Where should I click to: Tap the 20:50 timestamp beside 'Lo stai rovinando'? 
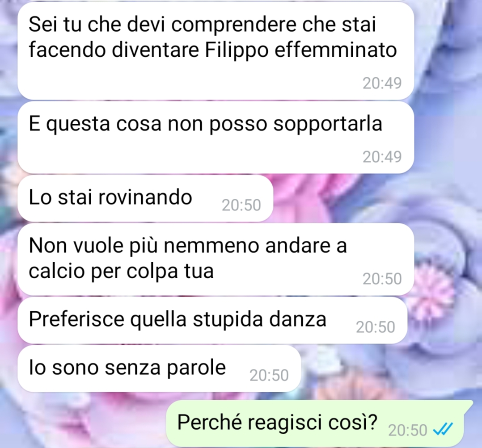241,205
